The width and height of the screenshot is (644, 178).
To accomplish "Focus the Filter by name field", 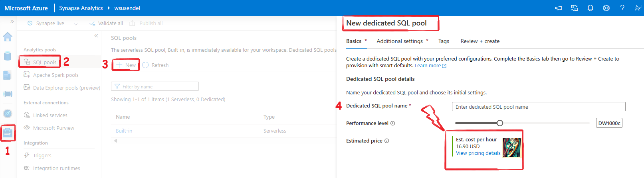I will coord(155,86).
